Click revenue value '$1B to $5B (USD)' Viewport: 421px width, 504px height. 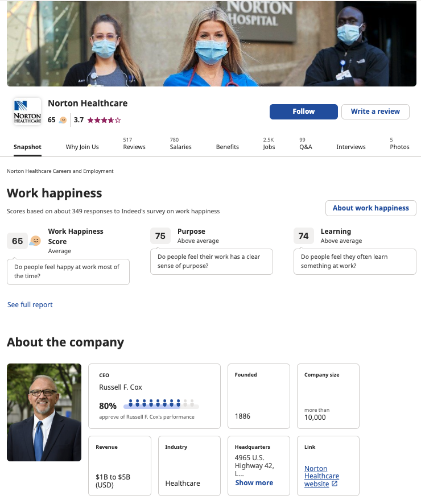113,481
